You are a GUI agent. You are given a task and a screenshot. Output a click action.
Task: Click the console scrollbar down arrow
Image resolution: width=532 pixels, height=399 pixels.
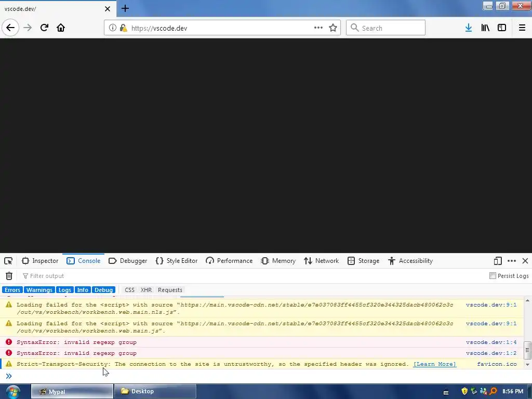click(x=527, y=365)
